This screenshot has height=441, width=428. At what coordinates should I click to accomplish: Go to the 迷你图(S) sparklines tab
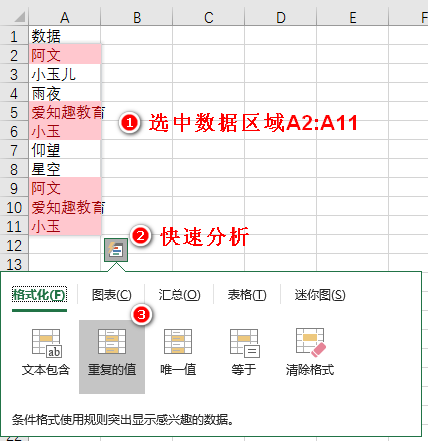pyautogui.click(x=320, y=295)
